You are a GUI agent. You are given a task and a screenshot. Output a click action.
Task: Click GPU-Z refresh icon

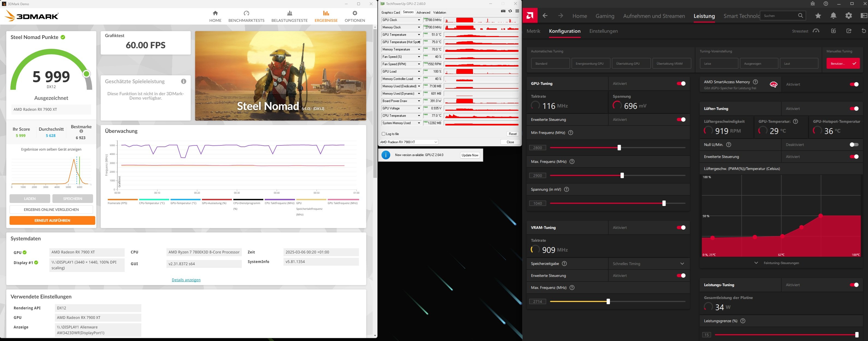coord(510,11)
